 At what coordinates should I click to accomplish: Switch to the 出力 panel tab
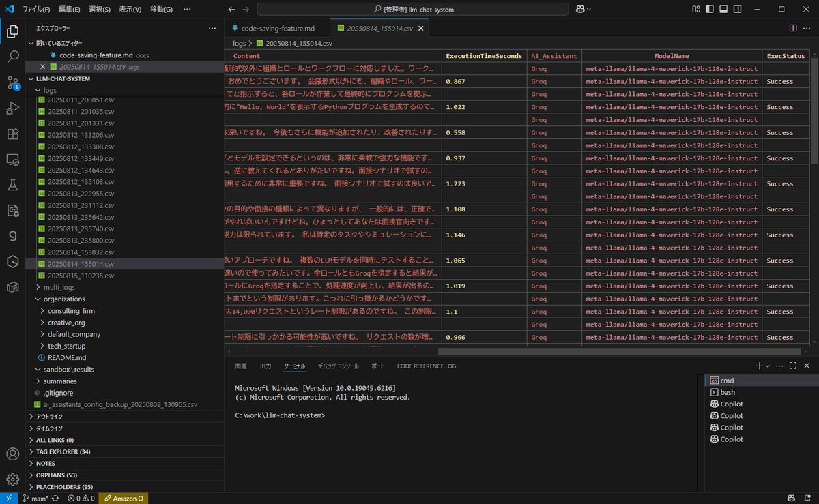(265, 366)
